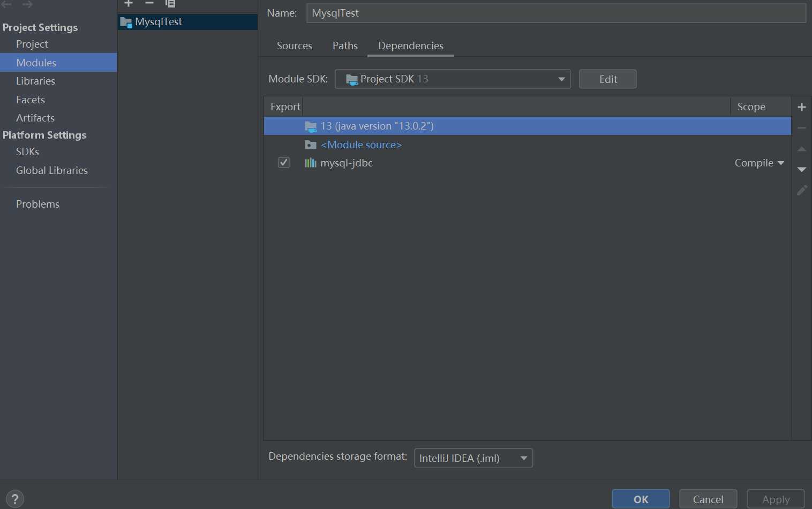
Task: Move dependency up with up arrow
Action: point(802,149)
